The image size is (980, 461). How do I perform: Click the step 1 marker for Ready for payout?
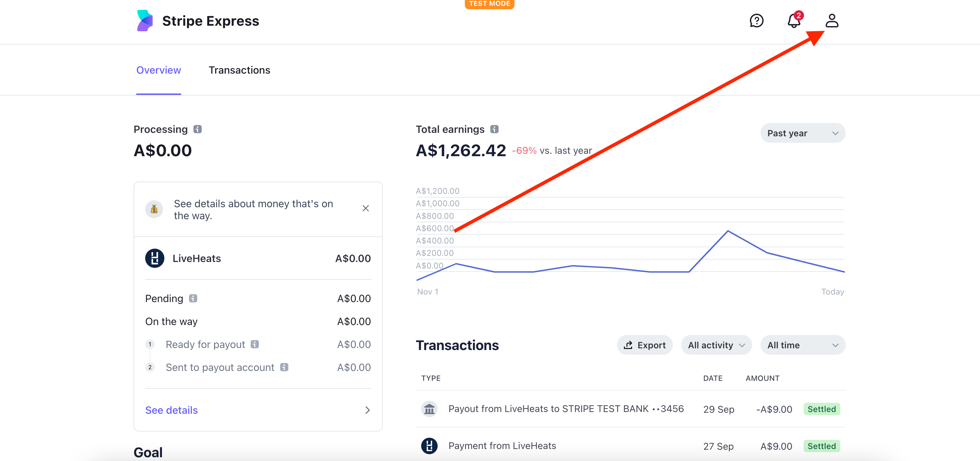(150, 344)
